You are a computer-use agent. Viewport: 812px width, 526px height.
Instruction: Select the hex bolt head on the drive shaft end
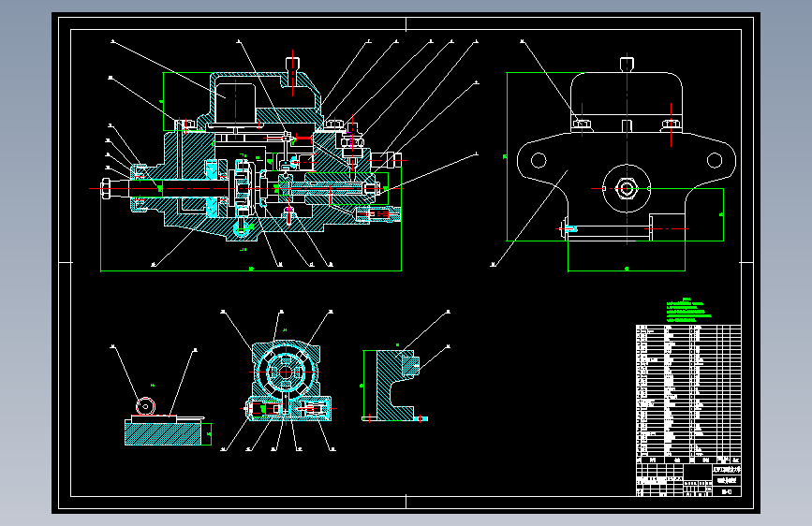click(x=106, y=188)
